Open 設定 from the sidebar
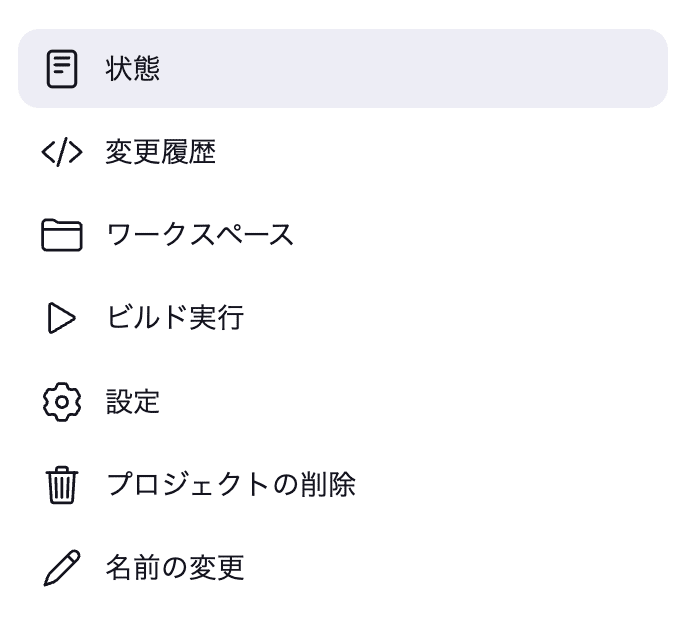This screenshot has width=690, height=644. (133, 402)
